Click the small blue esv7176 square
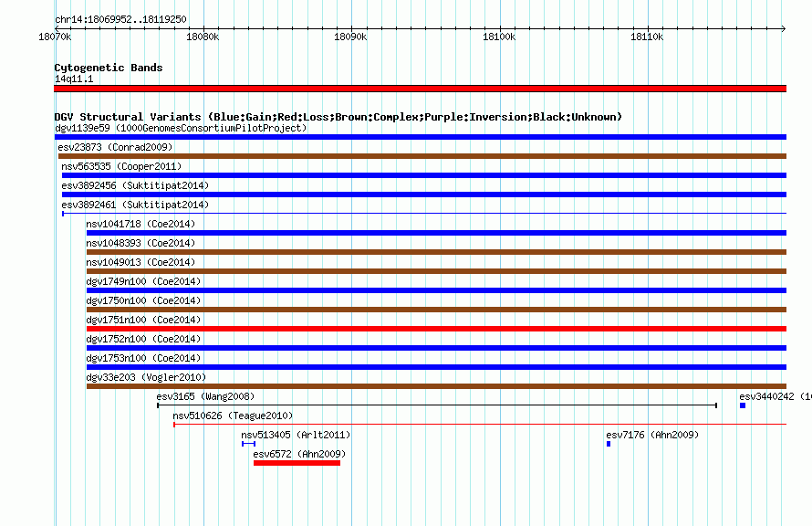Viewport: 812px width, 526px height. [609, 444]
